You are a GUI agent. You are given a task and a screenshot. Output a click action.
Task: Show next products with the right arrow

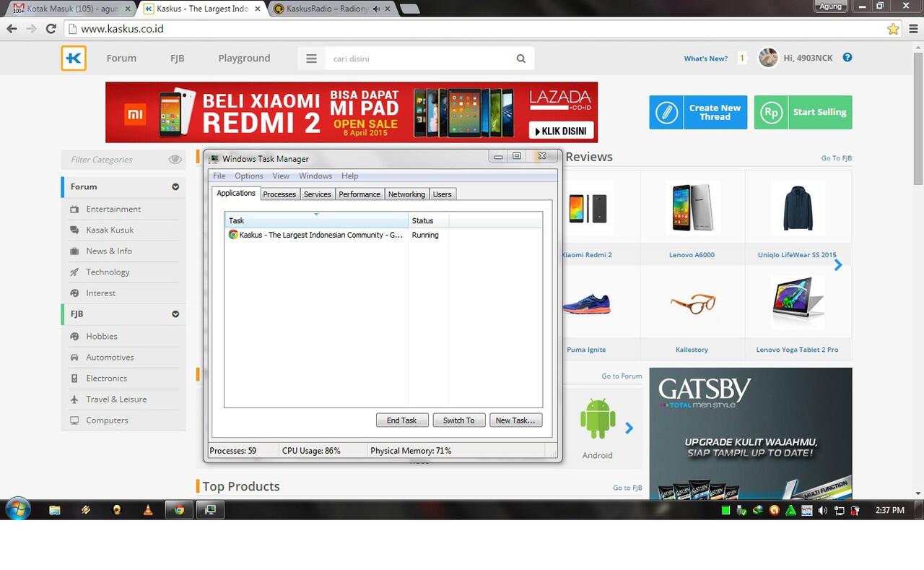[838, 265]
